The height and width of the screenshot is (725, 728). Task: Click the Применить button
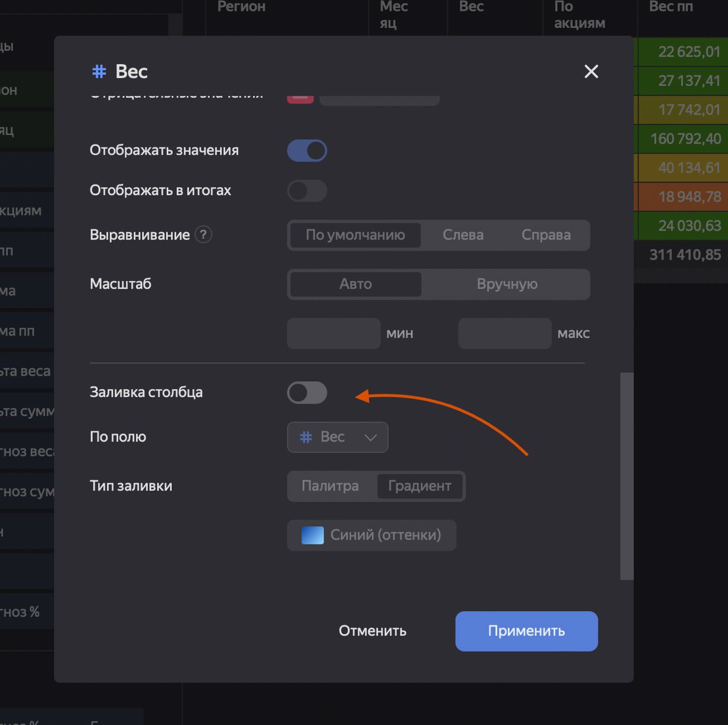(527, 631)
